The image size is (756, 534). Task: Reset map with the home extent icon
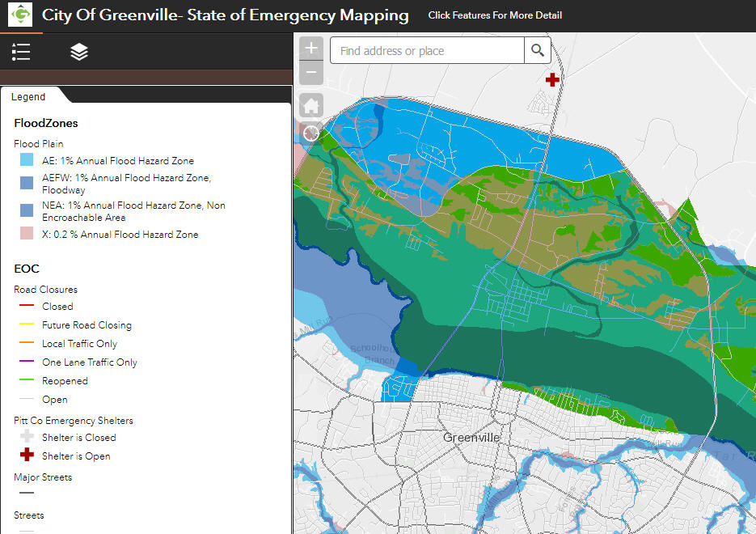(310, 104)
